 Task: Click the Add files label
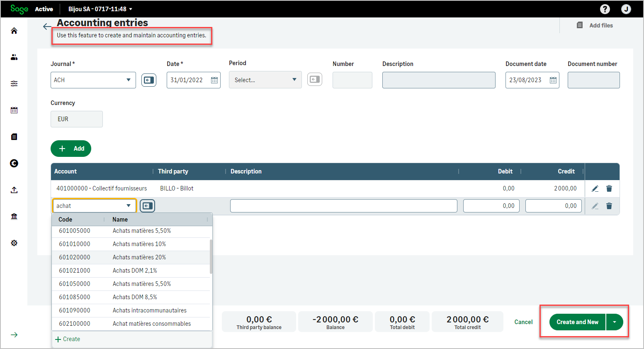(601, 25)
